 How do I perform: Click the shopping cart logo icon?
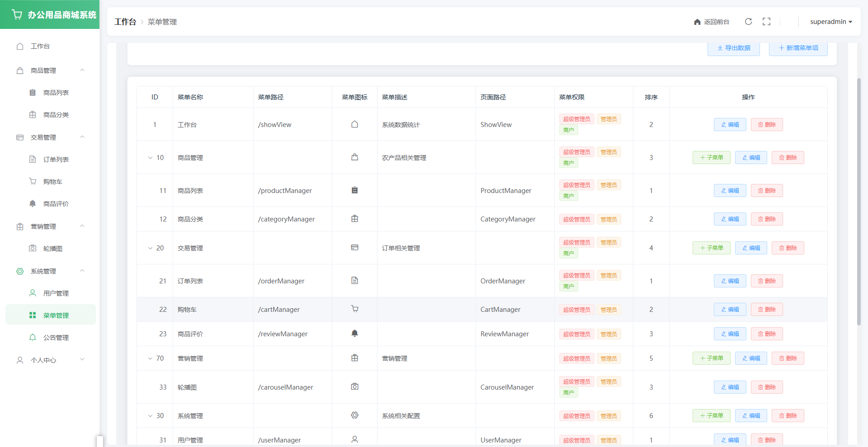tap(17, 14)
